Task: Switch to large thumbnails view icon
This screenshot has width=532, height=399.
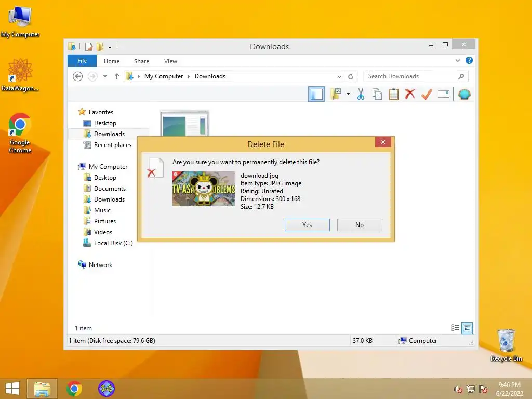Action: point(467,328)
